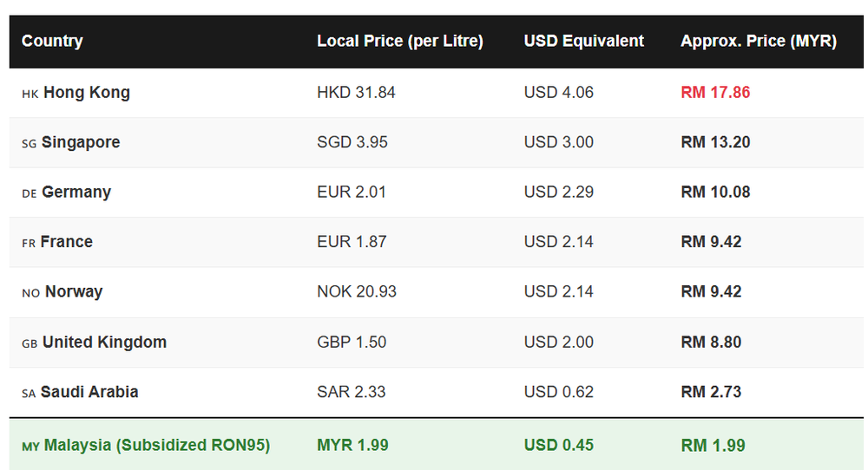Click the GB country code icon
The width and height of the screenshot is (868, 470).
pyautogui.click(x=30, y=344)
